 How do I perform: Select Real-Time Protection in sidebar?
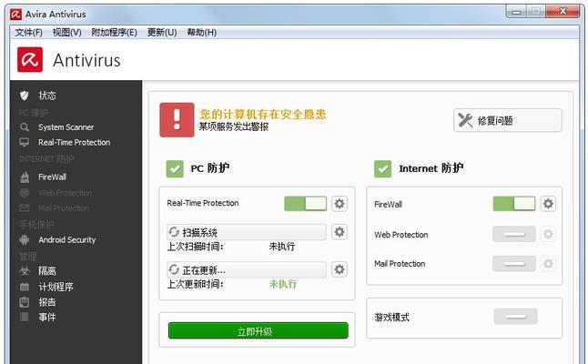(75, 143)
